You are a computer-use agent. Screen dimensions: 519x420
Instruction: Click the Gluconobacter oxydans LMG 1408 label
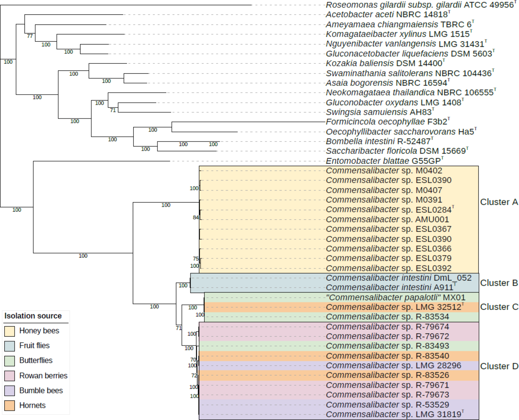point(395,102)
